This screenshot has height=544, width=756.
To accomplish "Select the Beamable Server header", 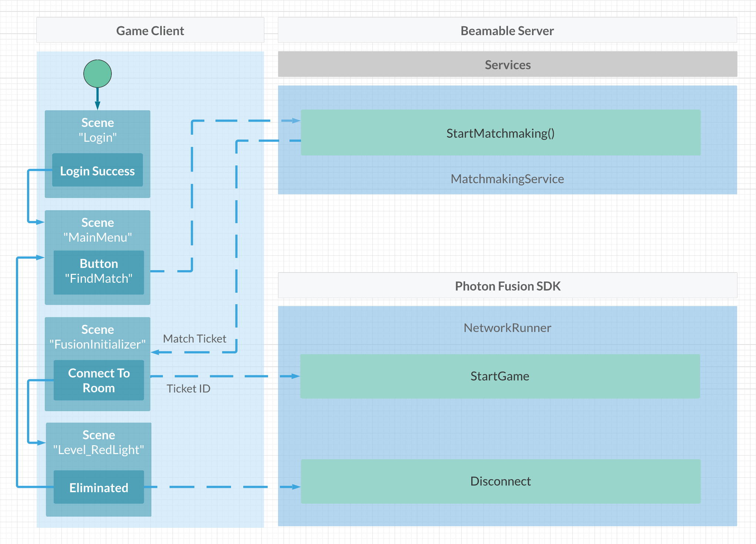I will coord(507,30).
